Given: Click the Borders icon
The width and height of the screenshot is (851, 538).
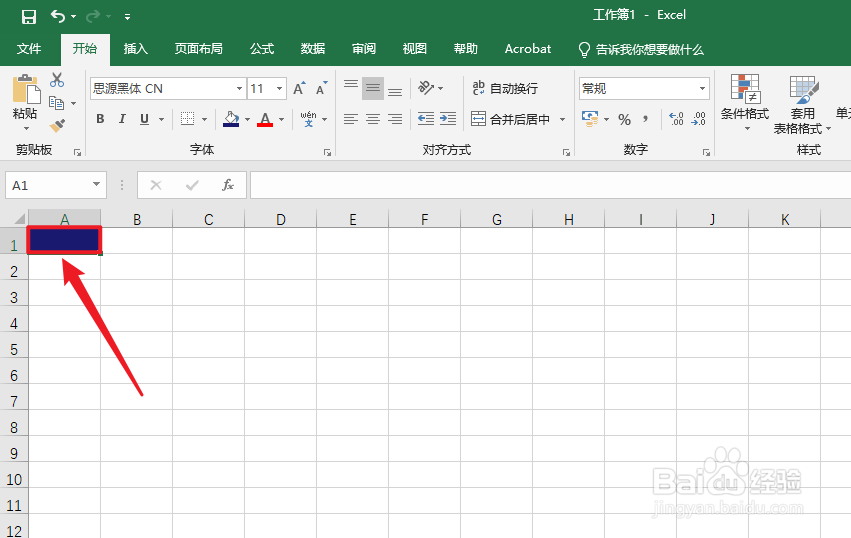Looking at the screenshot, I should pos(187,119).
